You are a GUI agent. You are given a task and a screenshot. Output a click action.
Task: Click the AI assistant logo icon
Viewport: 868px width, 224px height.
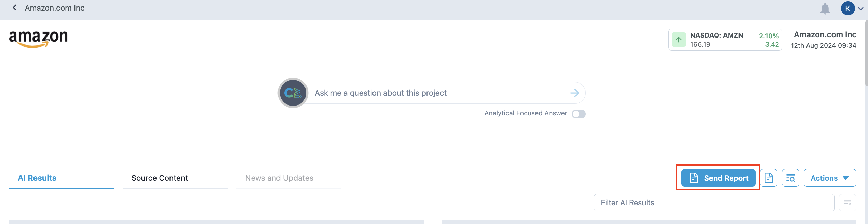coord(293,93)
